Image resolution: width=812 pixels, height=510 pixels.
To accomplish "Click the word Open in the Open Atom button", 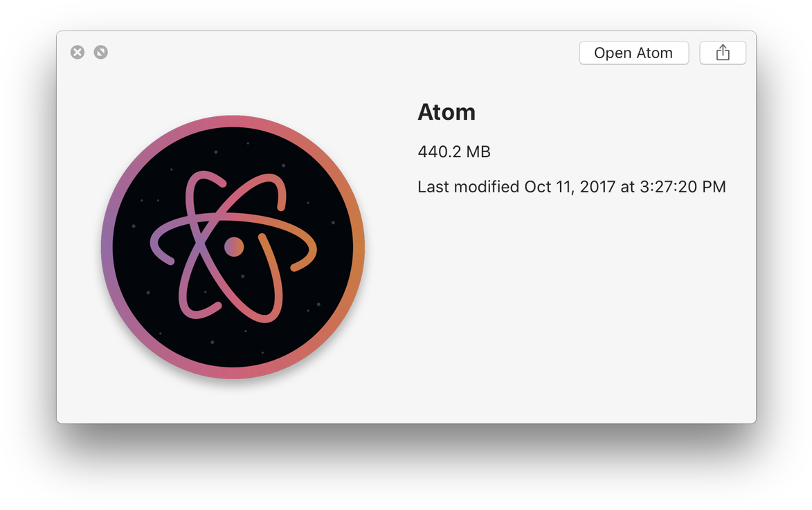I will 613,53.
